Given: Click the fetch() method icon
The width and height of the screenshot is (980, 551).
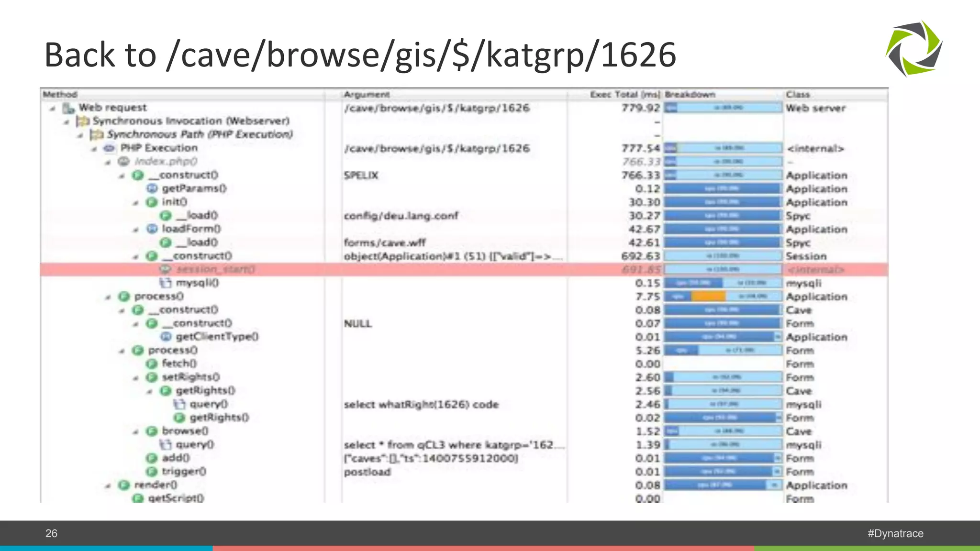Looking at the screenshot, I should tap(152, 364).
